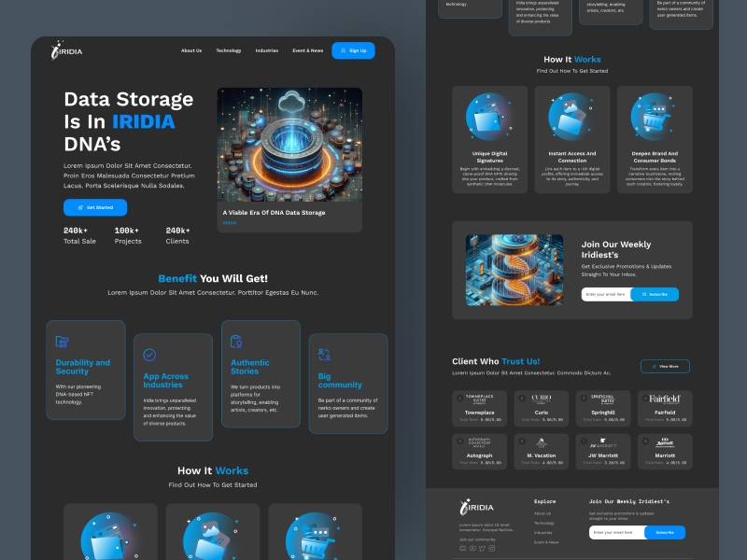Open About Us in the top navigation
747x560 pixels.
pos(191,50)
